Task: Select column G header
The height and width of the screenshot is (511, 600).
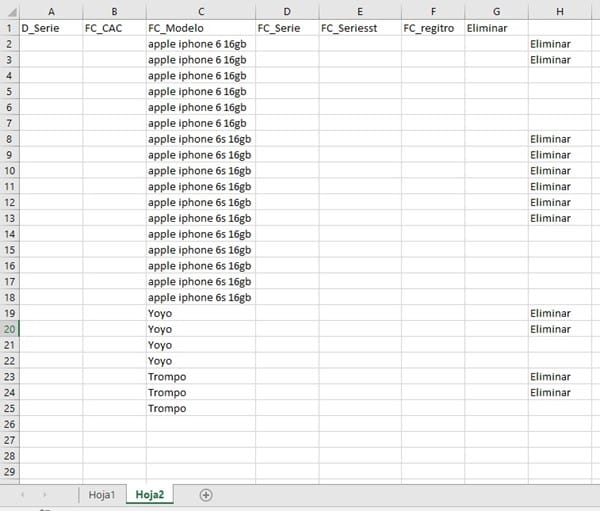Action: (x=496, y=12)
